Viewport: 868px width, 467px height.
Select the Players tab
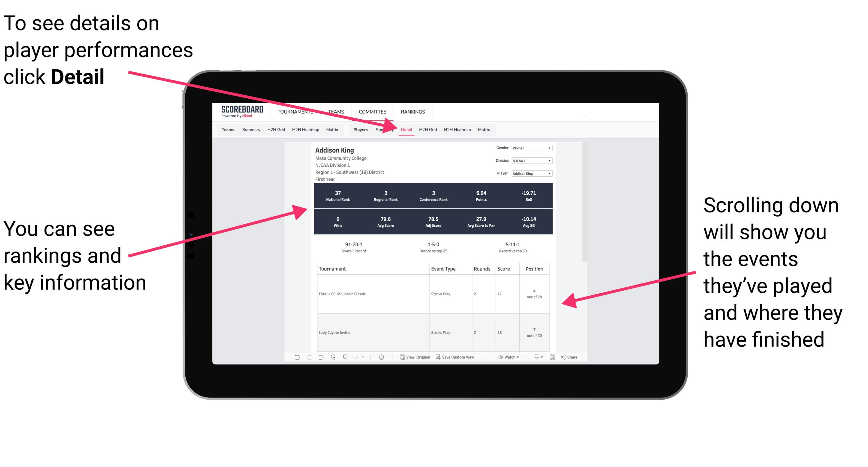(358, 129)
